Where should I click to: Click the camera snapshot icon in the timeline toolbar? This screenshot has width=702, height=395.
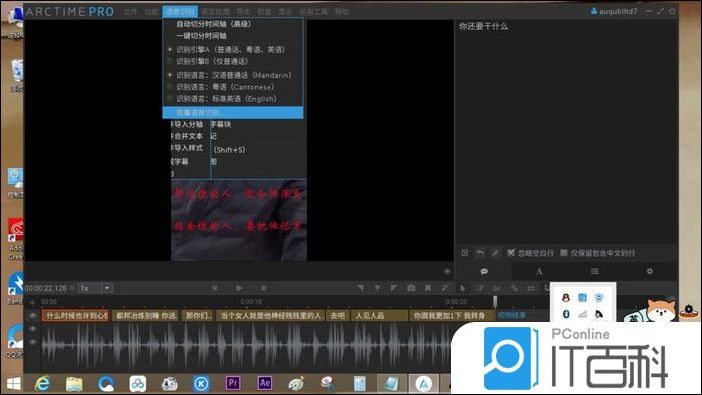click(x=411, y=288)
